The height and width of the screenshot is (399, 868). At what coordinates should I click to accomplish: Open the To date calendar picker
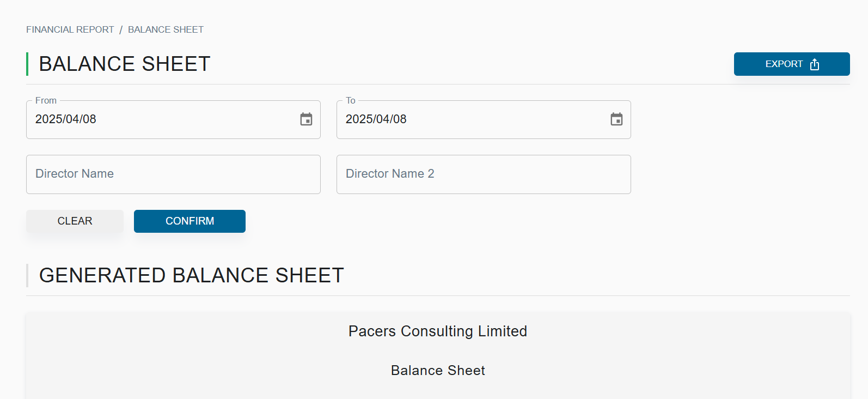(x=616, y=119)
